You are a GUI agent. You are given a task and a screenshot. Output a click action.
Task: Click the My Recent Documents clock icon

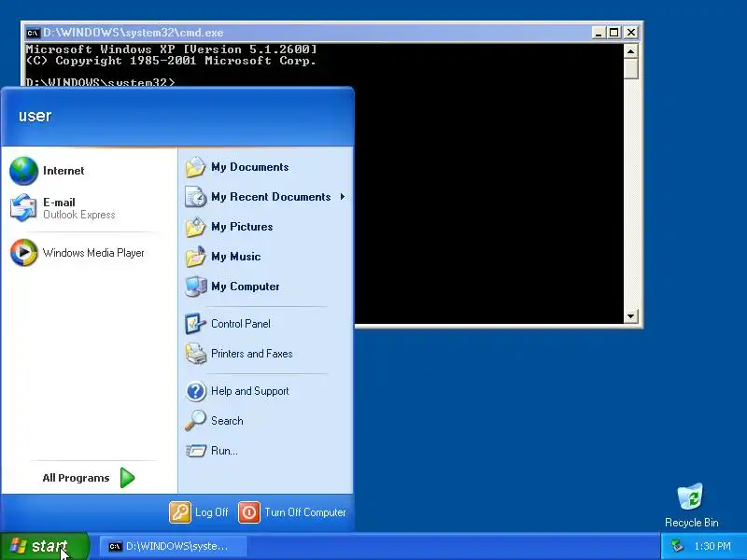pyautogui.click(x=195, y=197)
